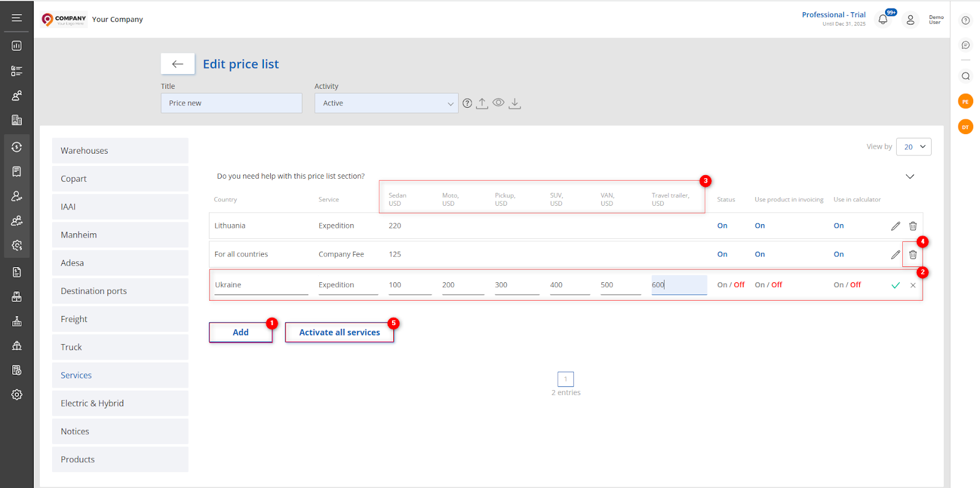Select the Manheim section tab
Screen dimensions: 980x488
(x=120, y=235)
